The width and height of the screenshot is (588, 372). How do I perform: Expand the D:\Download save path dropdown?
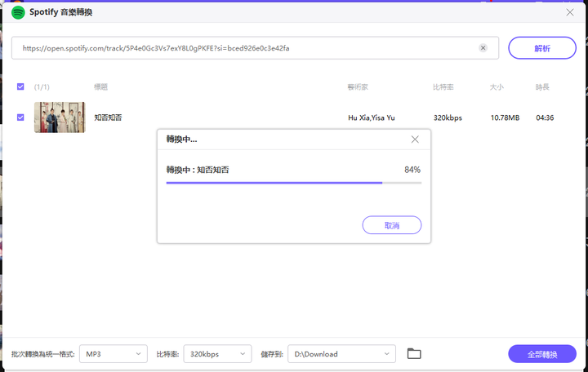coord(341,354)
